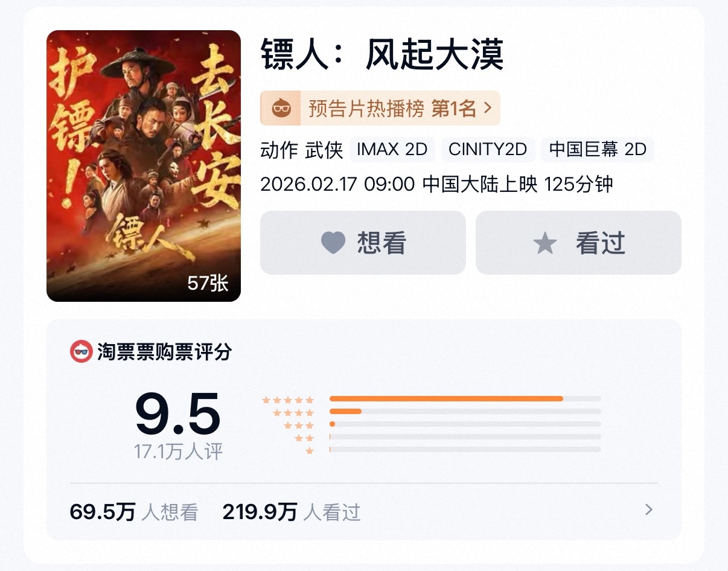Open the 预告片热播榜 第1名 chevron
This screenshot has width=728, height=571.
click(x=488, y=109)
